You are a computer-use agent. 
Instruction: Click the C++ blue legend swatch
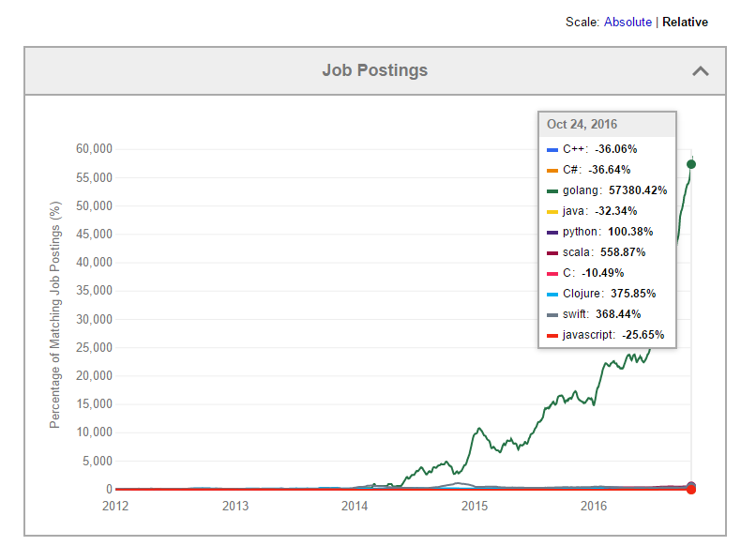point(552,150)
